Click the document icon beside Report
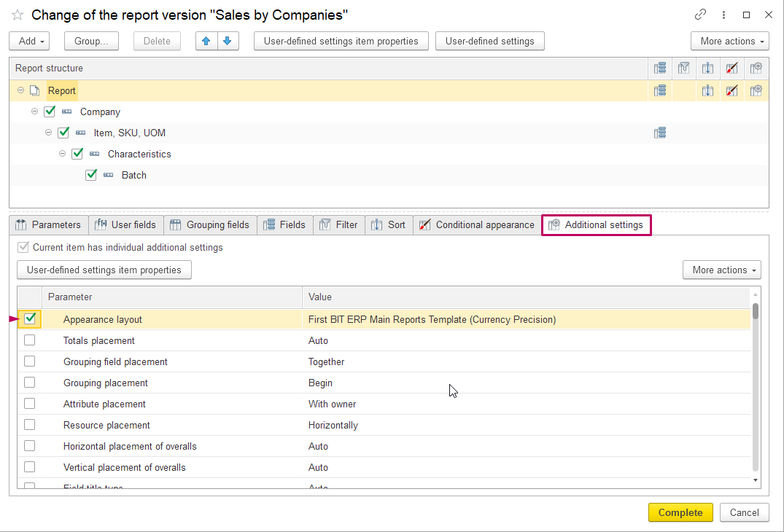Viewport: 784px width, 532px height. pyautogui.click(x=34, y=90)
